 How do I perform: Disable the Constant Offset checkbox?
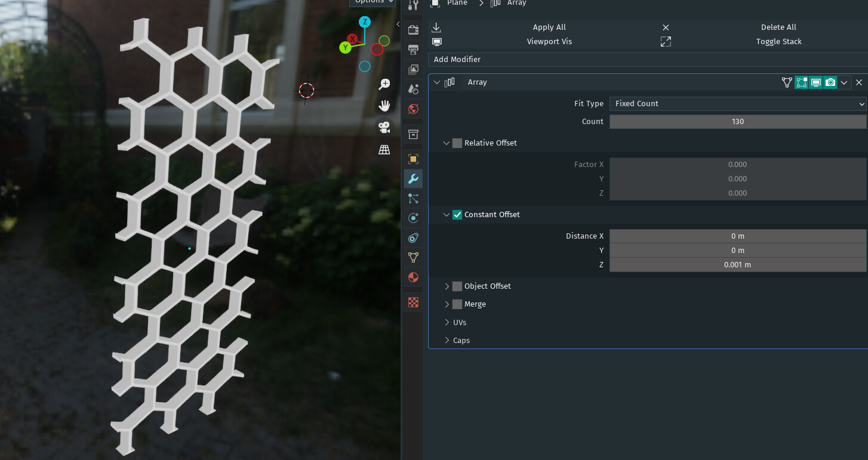457,215
